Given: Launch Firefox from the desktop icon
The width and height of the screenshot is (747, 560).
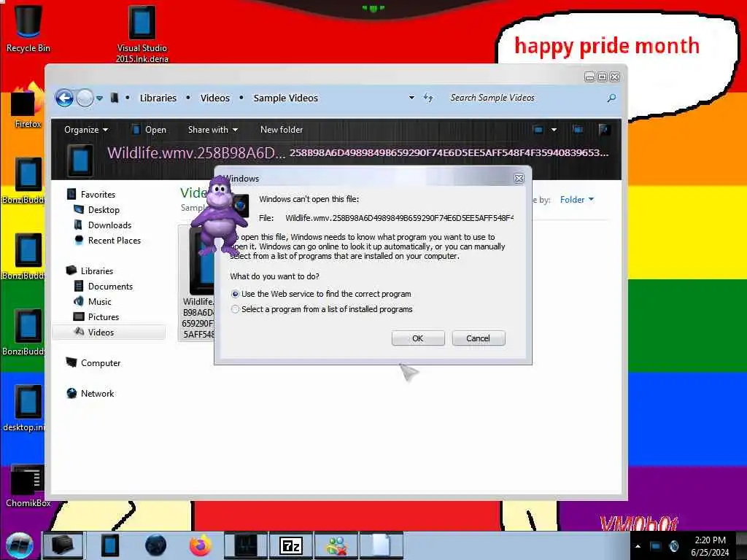Looking at the screenshot, I should pyautogui.click(x=27, y=106).
